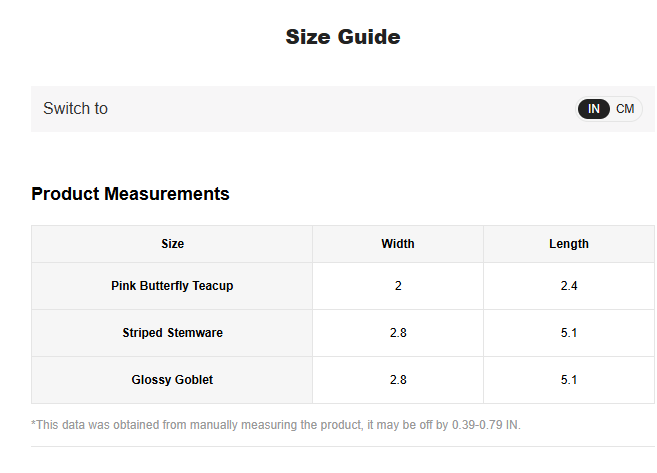Select Glossy Goblet length value 5.1
The image size is (657, 473).
pyautogui.click(x=568, y=380)
